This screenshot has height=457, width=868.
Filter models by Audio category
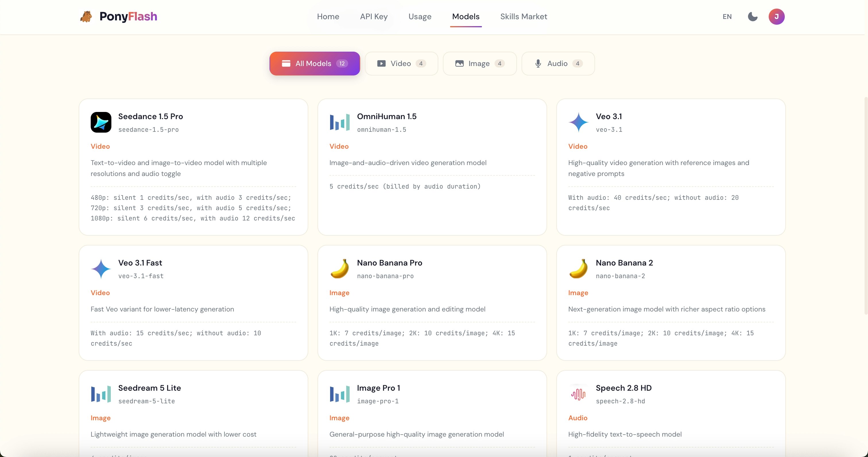(x=558, y=63)
